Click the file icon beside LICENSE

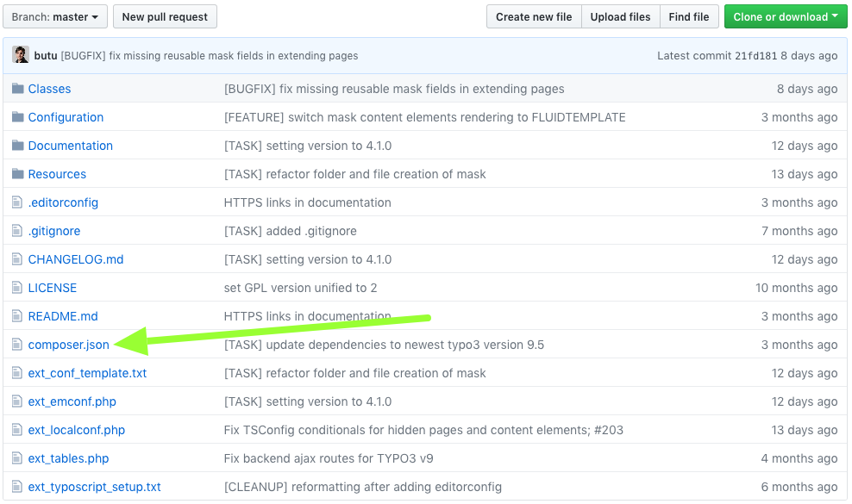17,288
